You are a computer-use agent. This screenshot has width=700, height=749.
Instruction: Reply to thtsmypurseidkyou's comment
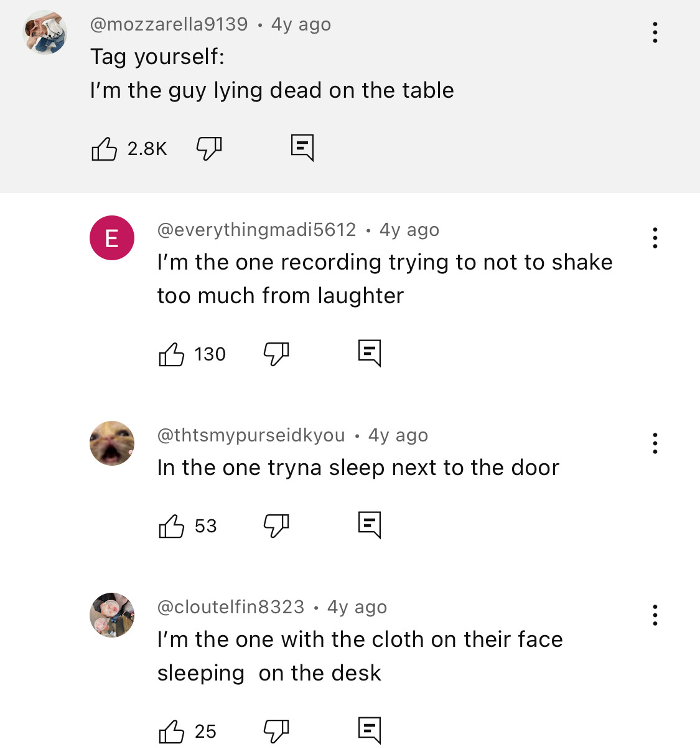tap(370, 525)
